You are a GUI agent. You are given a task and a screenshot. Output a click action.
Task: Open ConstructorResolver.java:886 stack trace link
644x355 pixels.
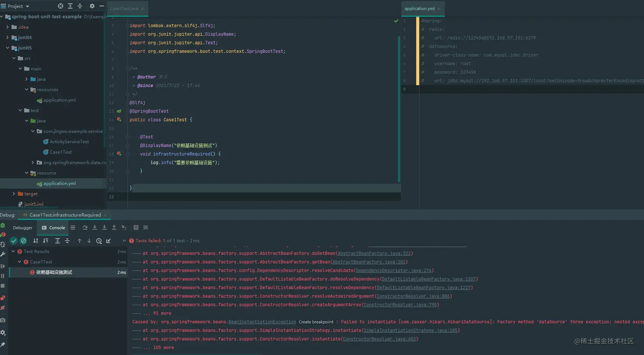click(413, 296)
